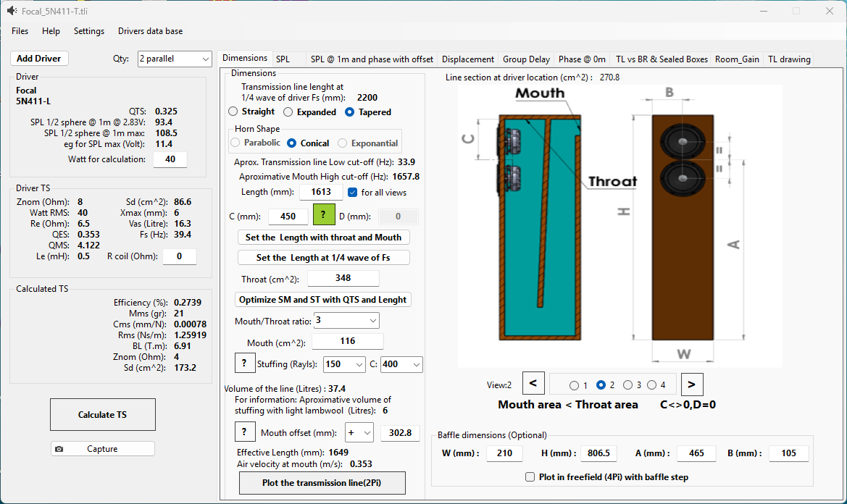This screenshot has height=504, width=847.
Task: Click the Capture camera button
Action: tap(102, 449)
